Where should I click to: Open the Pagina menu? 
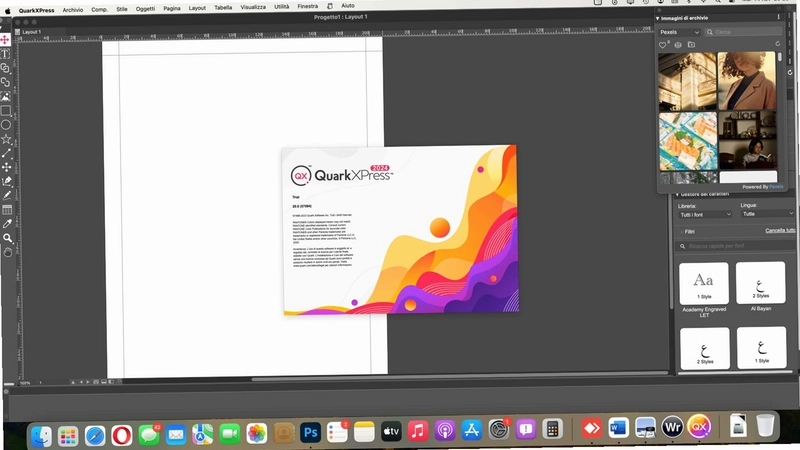pyautogui.click(x=172, y=8)
